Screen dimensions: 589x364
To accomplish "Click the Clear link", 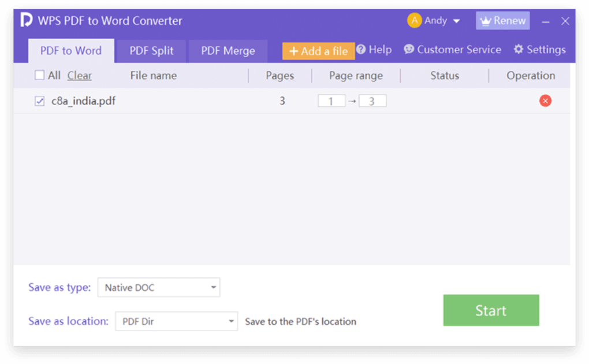I will click(x=79, y=76).
